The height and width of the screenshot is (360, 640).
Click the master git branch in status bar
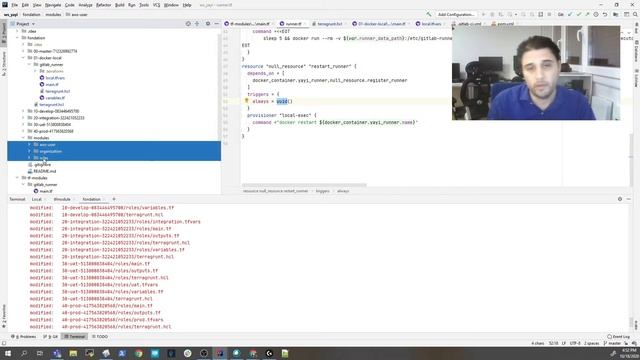tap(611, 343)
